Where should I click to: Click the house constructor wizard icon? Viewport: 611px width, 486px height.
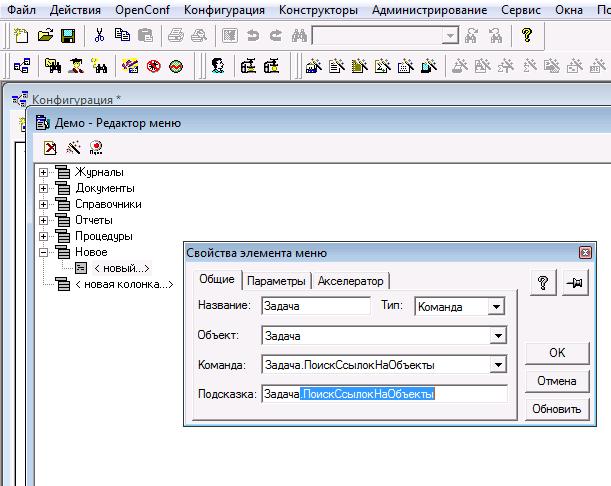tap(314, 66)
